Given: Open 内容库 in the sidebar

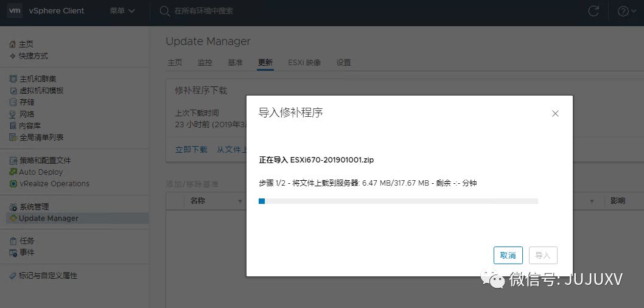Looking at the screenshot, I should pyautogui.click(x=30, y=125).
